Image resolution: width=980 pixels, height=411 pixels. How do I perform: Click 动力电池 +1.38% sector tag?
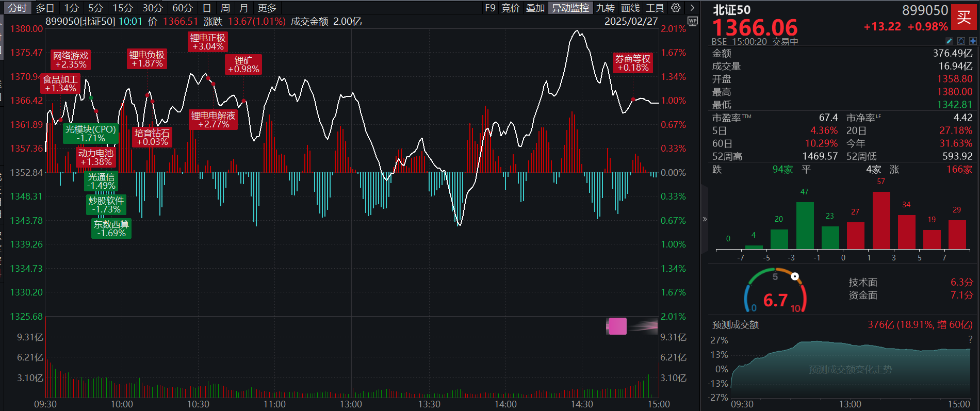coord(96,157)
